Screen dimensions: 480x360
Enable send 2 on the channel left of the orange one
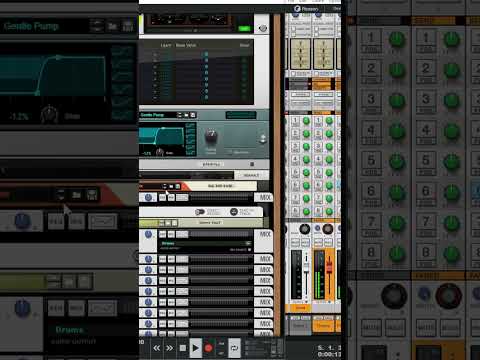[x=295, y=134]
